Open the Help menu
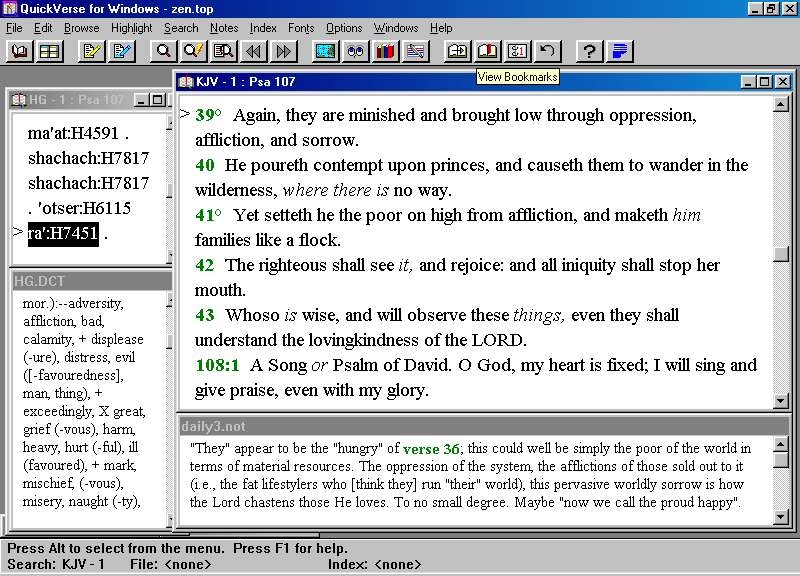The image size is (800, 576). [441, 28]
